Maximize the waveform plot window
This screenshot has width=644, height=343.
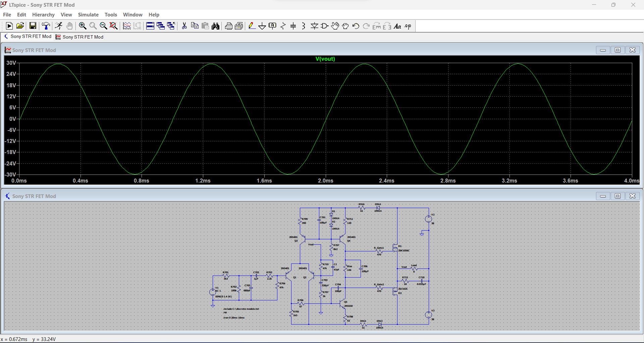click(x=618, y=50)
